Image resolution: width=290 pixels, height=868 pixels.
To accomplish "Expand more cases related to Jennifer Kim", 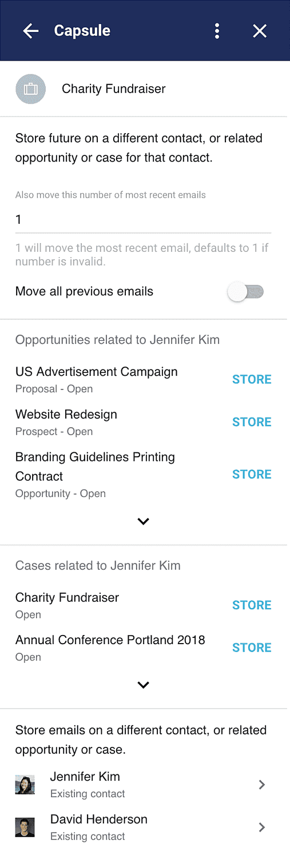I will 144,685.
